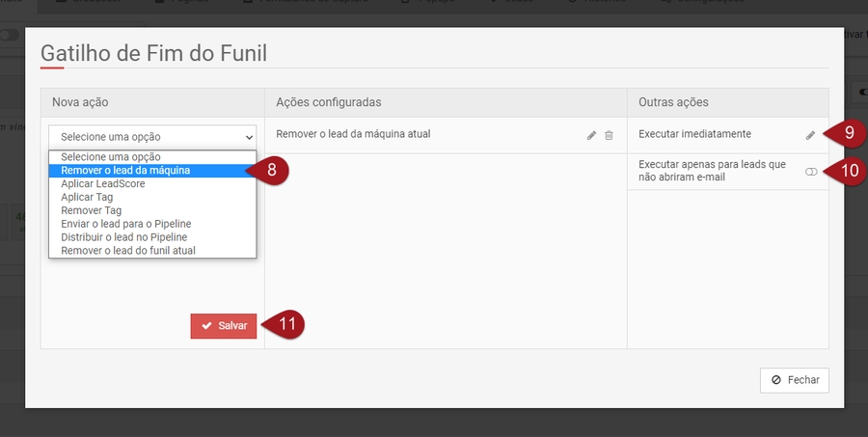Select 'Aplicar LeadScore' from the list
Screen dimensions: 868x437
click(103, 183)
